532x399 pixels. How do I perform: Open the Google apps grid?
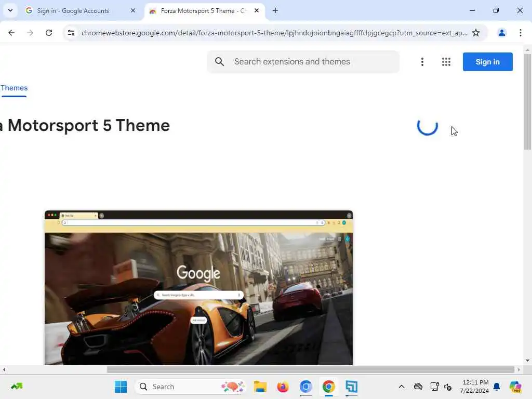446,62
